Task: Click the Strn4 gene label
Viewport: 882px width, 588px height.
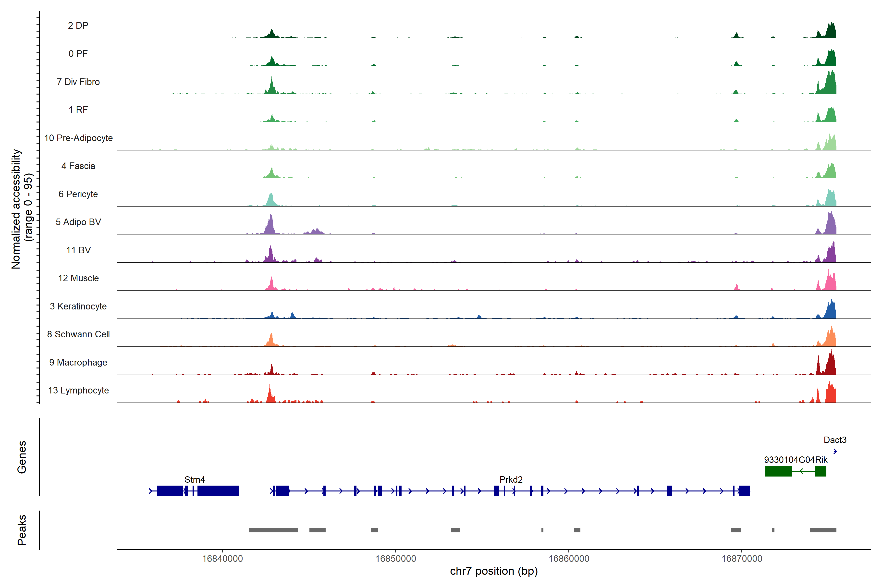Action: [195, 479]
